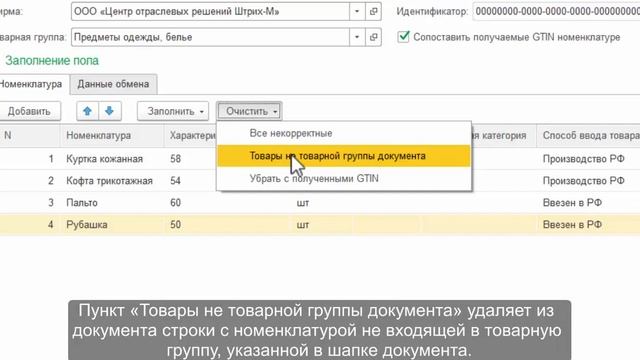
Task: Click inside the firm input field
Action: click(x=210, y=11)
